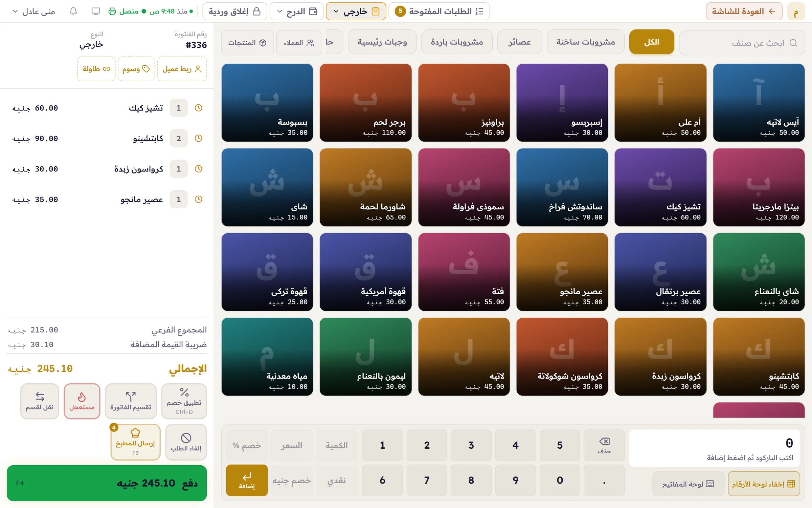Click the green دفع 245.10 جنيه pay button
This screenshot has height=508, width=812.
coord(107,483)
